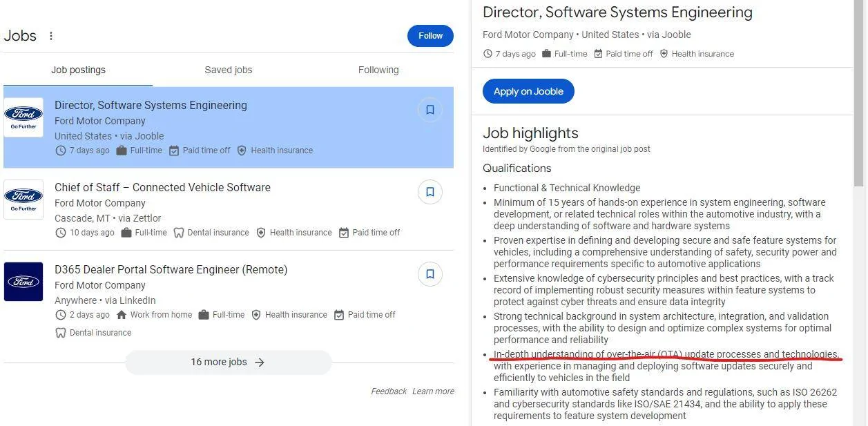The height and width of the screenshot is (426, 868).
Task: Click the Job highlights heading
Action: click(530, 133)
